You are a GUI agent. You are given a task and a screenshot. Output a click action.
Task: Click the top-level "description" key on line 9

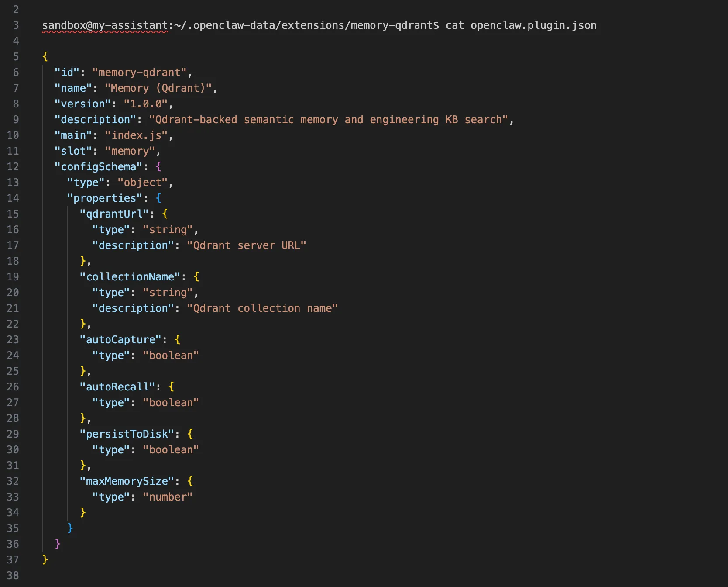click(96, 120)
